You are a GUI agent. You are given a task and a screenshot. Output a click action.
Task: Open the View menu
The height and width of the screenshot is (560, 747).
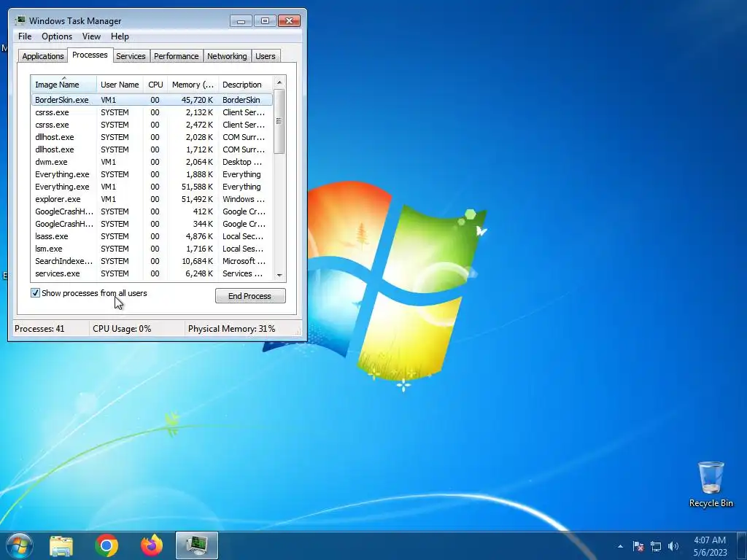pos(91,36)
